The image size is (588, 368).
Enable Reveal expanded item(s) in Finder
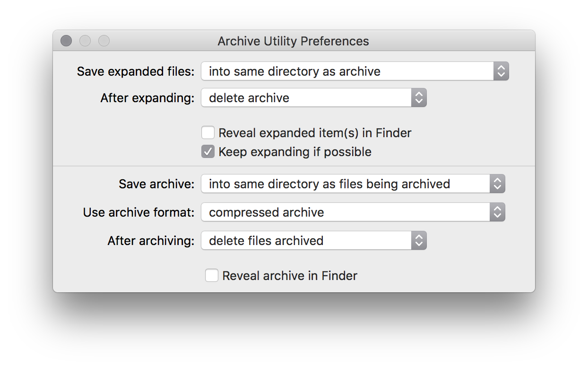(x=208, y=133)
